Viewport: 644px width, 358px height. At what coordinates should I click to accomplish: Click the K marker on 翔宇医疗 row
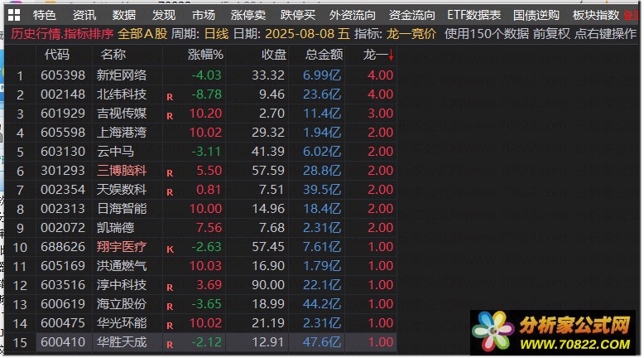coord(170,249)
